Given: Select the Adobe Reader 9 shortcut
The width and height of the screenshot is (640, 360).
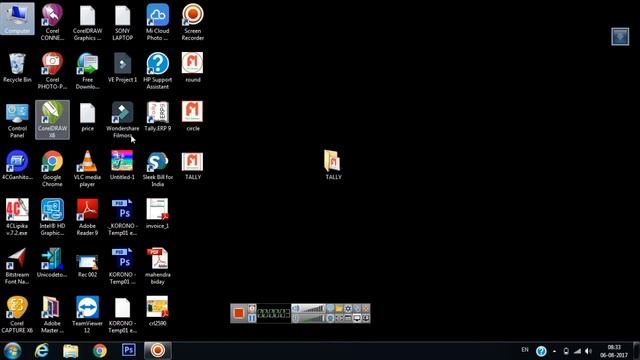Looking at the screenshot, I should [x=87, y=217].
